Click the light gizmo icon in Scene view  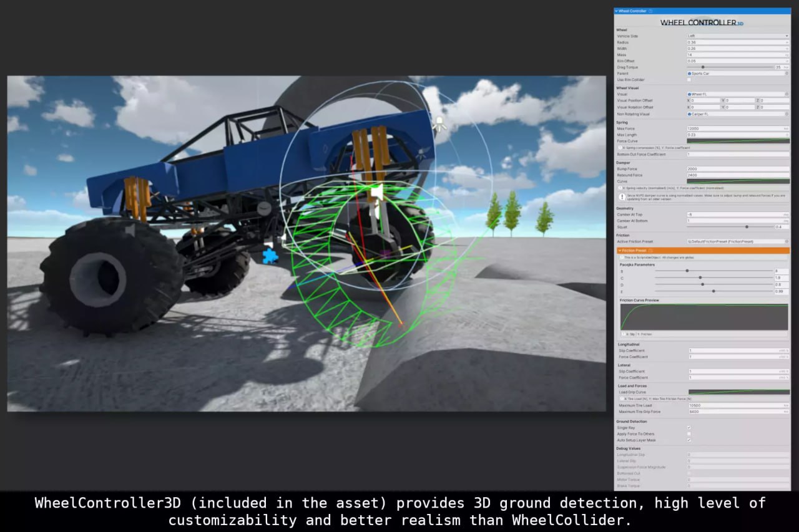(x=439, y=123)
